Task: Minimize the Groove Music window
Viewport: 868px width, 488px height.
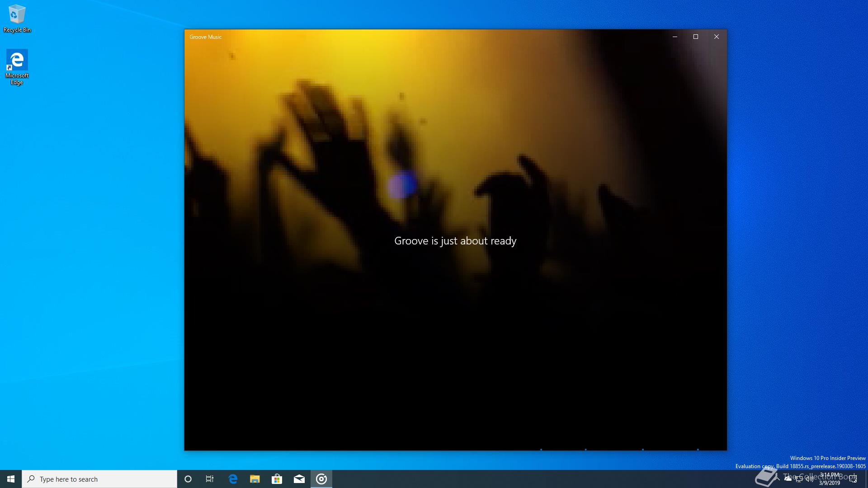Action: 675,37
